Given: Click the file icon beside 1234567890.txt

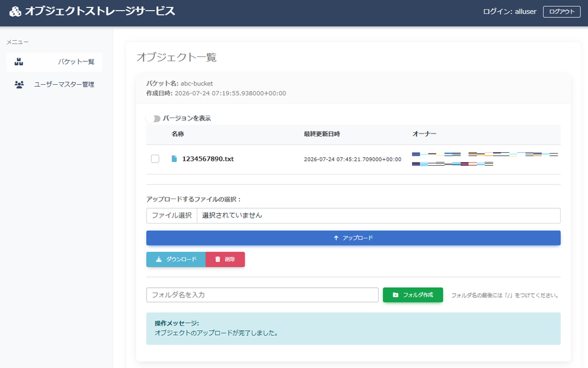Looking at the screenshot, I should pos(174,159).
